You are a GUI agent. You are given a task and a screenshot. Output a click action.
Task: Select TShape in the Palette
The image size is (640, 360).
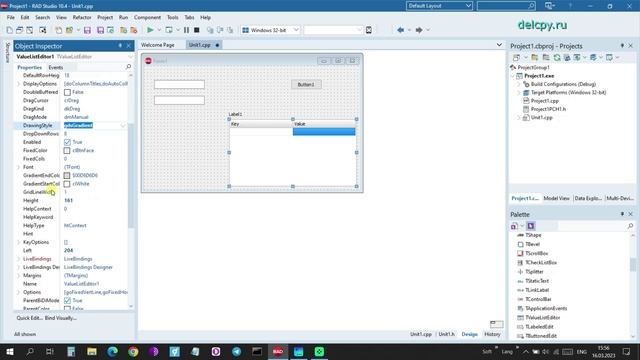tap(533, 235)
